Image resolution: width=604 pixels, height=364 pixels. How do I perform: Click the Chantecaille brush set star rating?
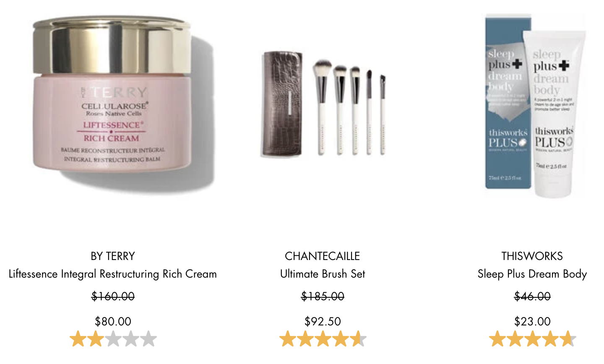point(323,339)
